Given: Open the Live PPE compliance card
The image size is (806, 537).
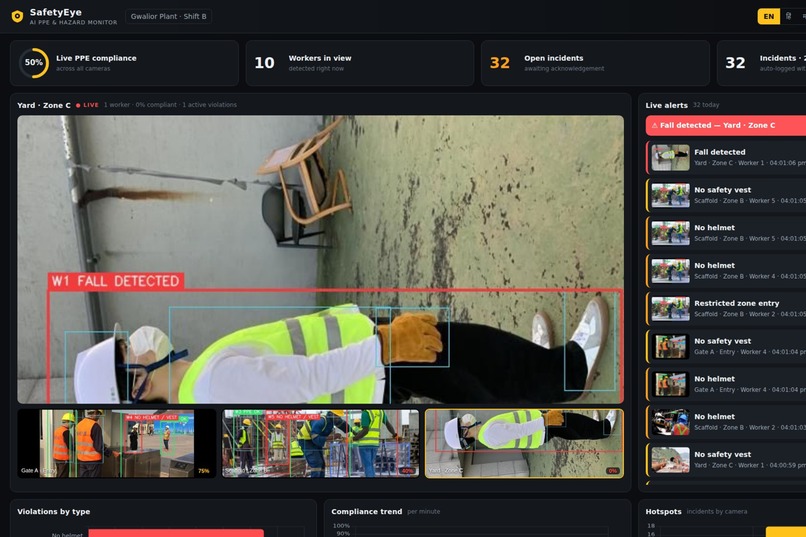Looking at the screenshot, I should 124,63.
